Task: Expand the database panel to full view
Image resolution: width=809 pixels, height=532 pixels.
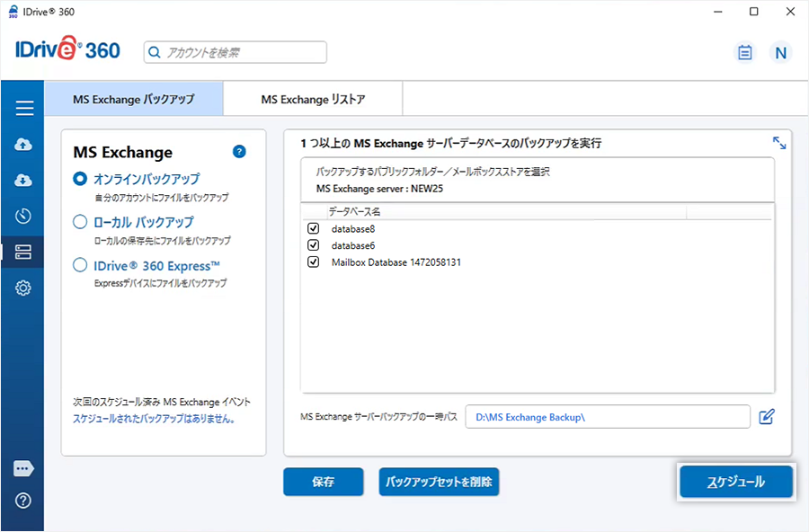Action: coord(779,143)
